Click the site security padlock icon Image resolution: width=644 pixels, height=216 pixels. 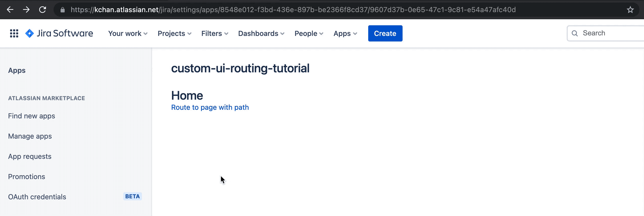(x=62, y=10)
